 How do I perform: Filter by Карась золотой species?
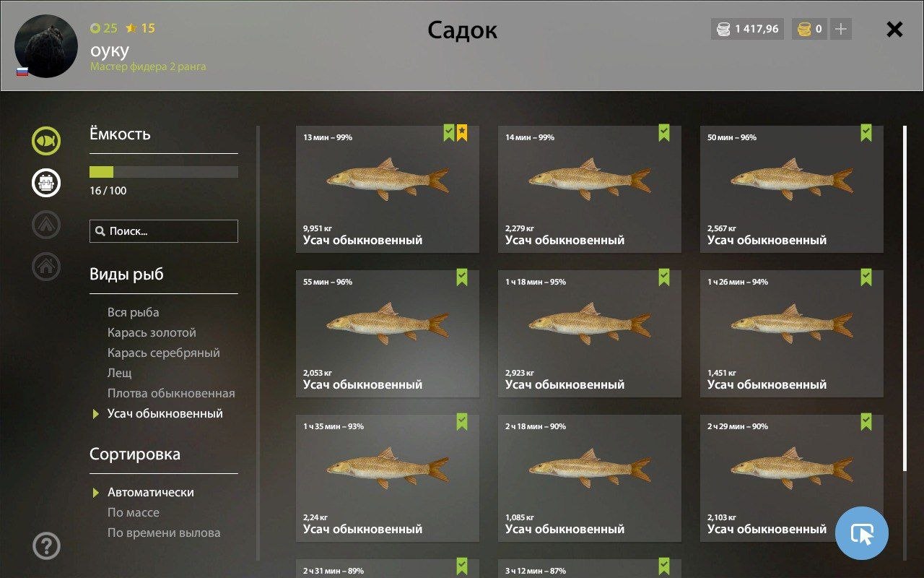(152, 332)
